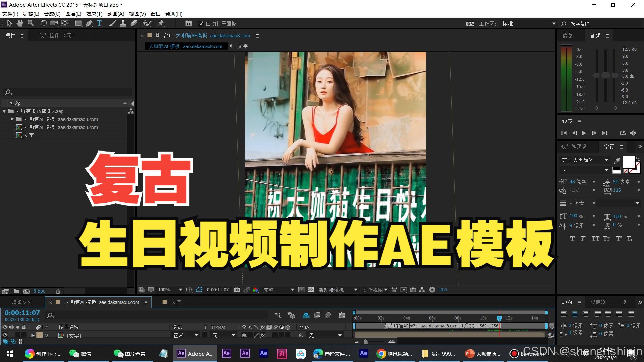644x362 pixels.
Task: Open the 效果(T) menu
Action: pyautogui.click(x=94, y=14)
